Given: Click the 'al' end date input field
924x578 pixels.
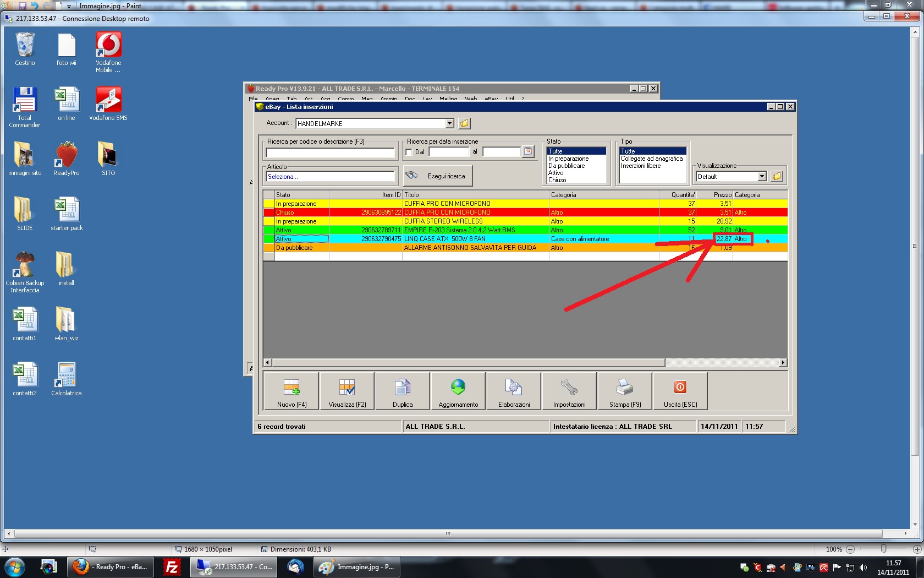Looking at the screenshot, I should tap(502, 151).
